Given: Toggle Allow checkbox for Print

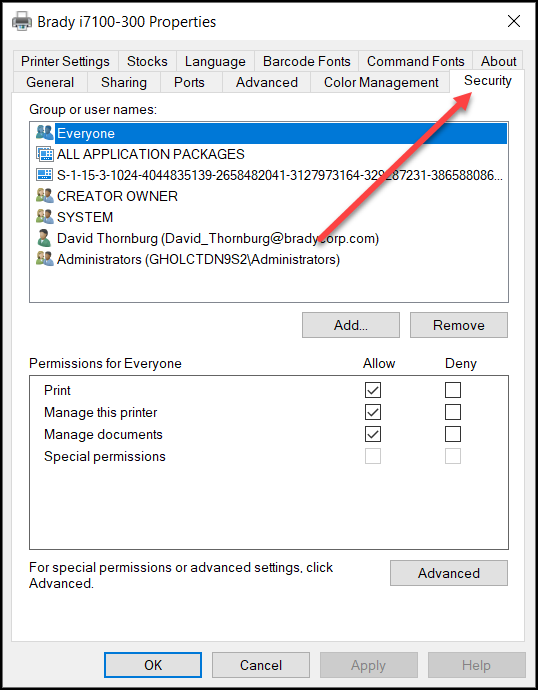Looking at the screenshot, I should pos(373,390).
